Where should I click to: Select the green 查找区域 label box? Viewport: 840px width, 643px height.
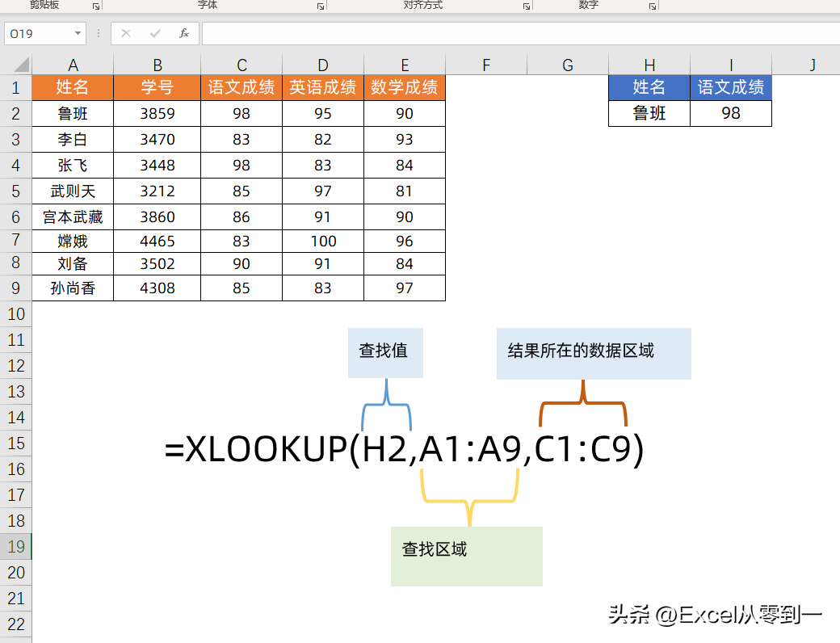click(467, 557)
